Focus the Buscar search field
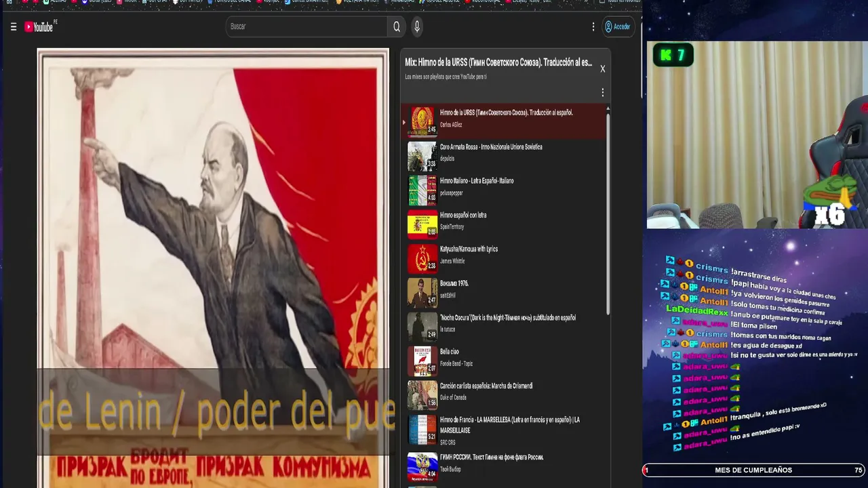868x488 pixels. [x=307, y=26]
